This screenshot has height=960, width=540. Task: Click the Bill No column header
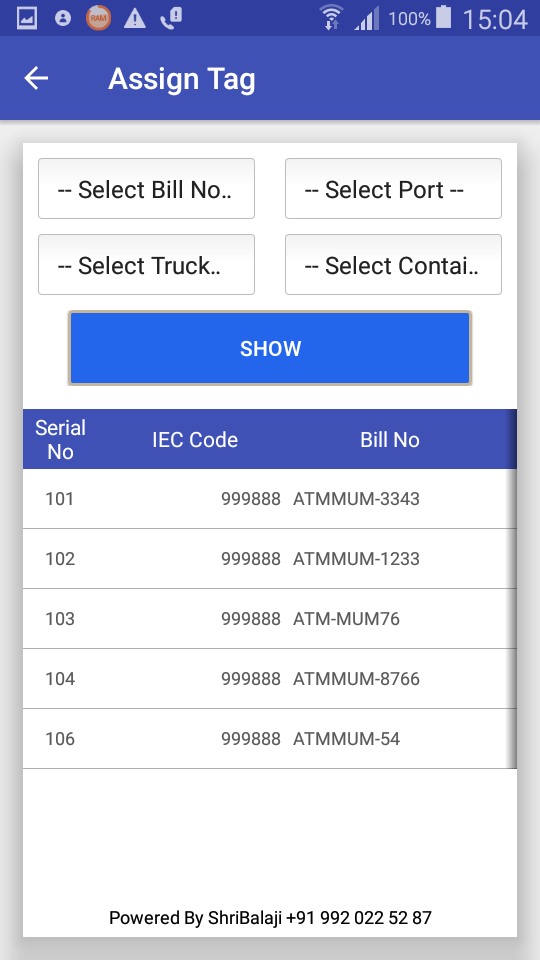pyautogui.click(x=390, y=440)
